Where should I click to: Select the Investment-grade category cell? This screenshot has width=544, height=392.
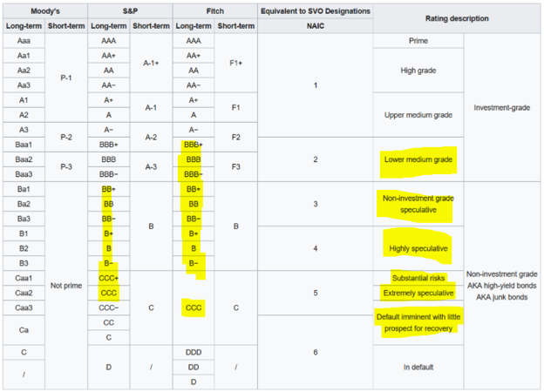[x=502, y=107]
